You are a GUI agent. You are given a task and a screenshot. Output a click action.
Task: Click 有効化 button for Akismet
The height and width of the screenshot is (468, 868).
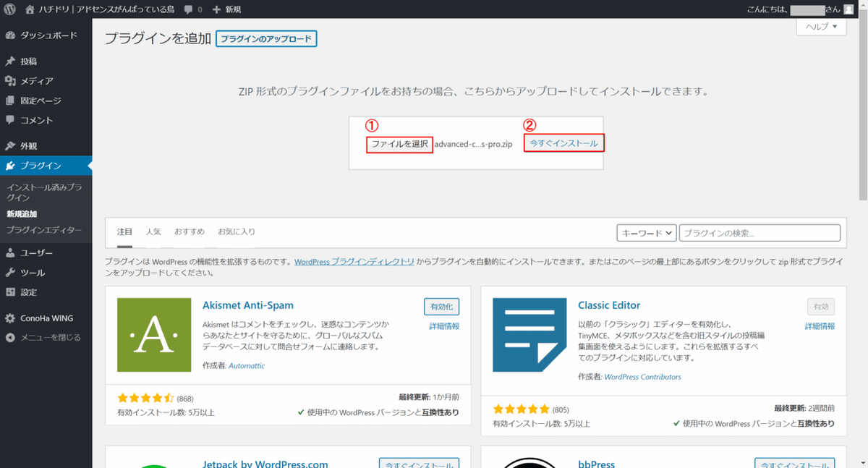(x=441, y=307)
